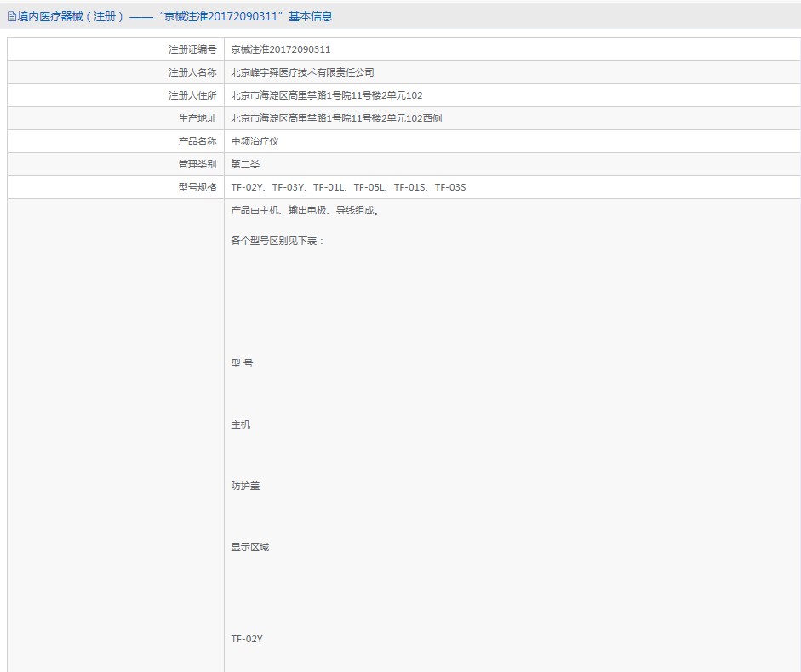Select the word '防护盖'
This screenshot has width=801, height=672.
pyautogui.click(x=245, y=486)
